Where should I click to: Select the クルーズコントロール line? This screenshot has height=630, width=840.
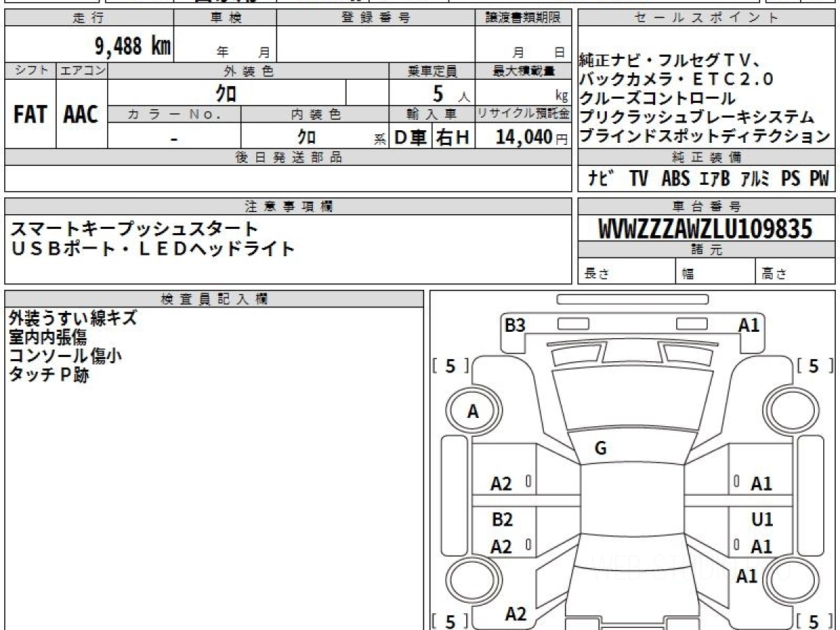[x=657, y=99]
